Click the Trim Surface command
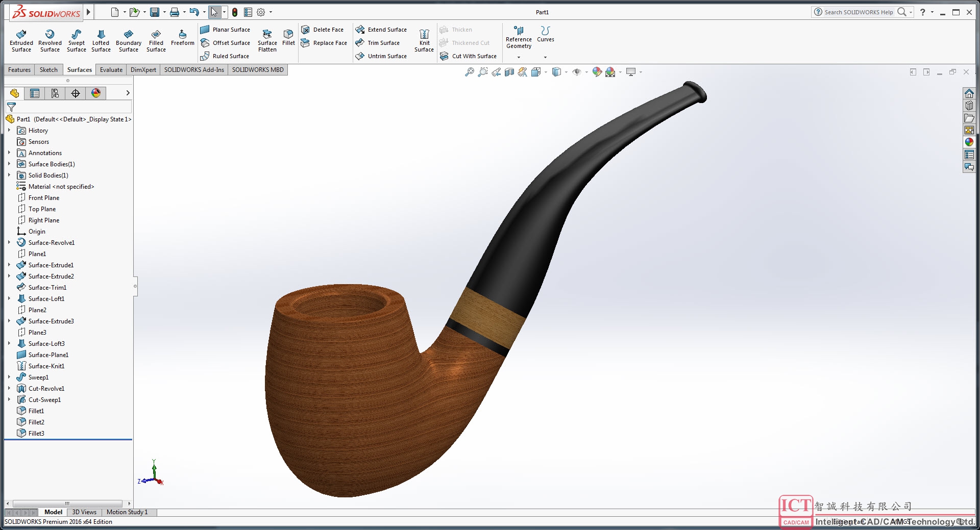 (x=378, y=43)
